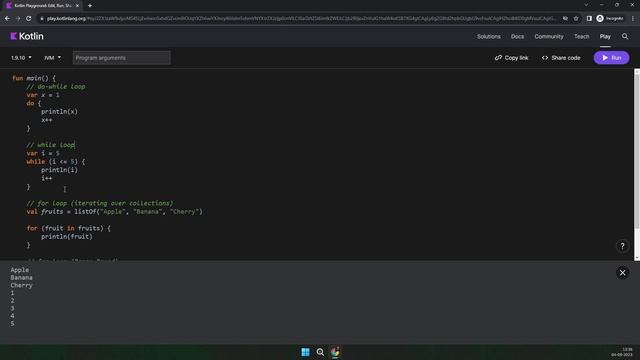Image resolution: width=640 pixels, height=360 pixels.
Task: Select the Play navigation tab
Action: pyautogui.click(x=605, y=36)
